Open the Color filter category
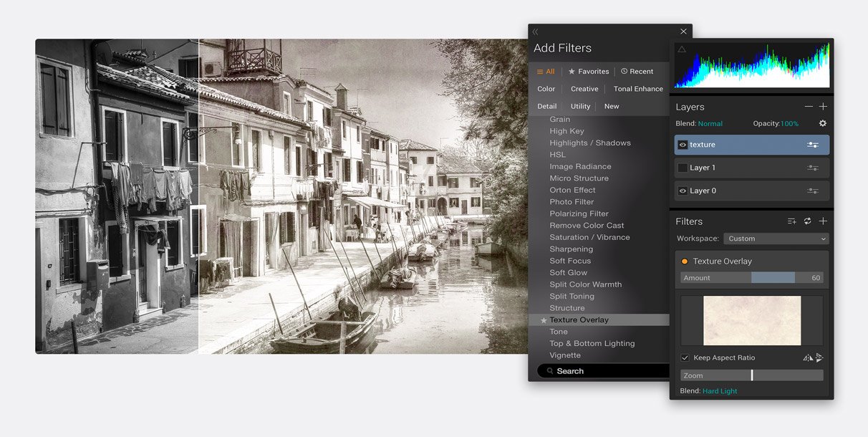Screen dimensions: 868x437 pos(546,88)
